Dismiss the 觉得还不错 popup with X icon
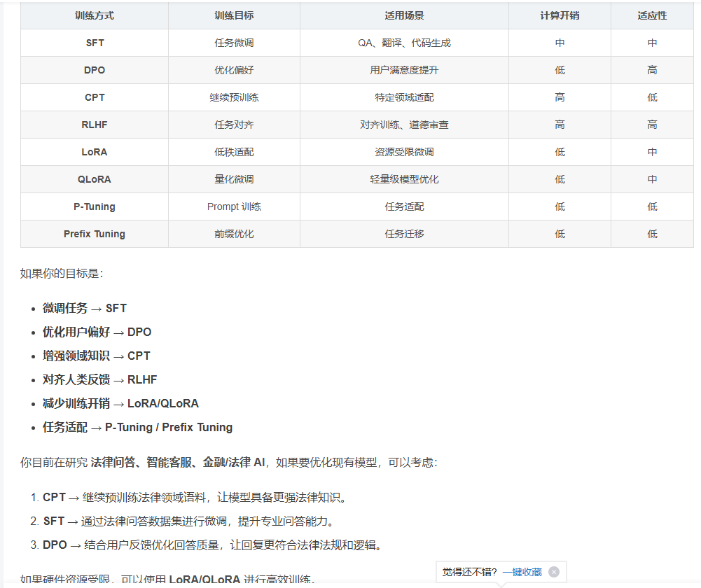 [554, 572]
